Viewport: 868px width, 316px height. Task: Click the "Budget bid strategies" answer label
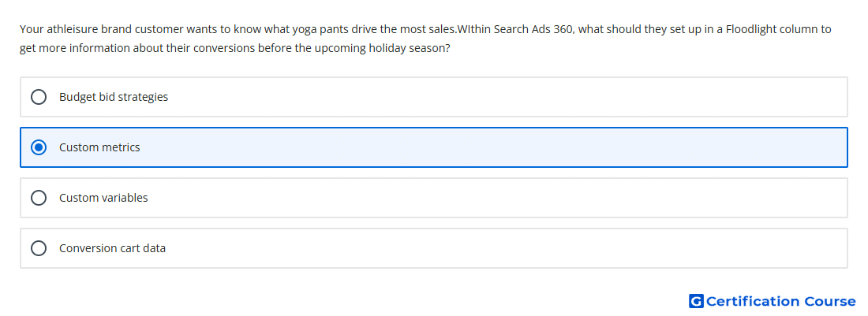coord(114,97)
